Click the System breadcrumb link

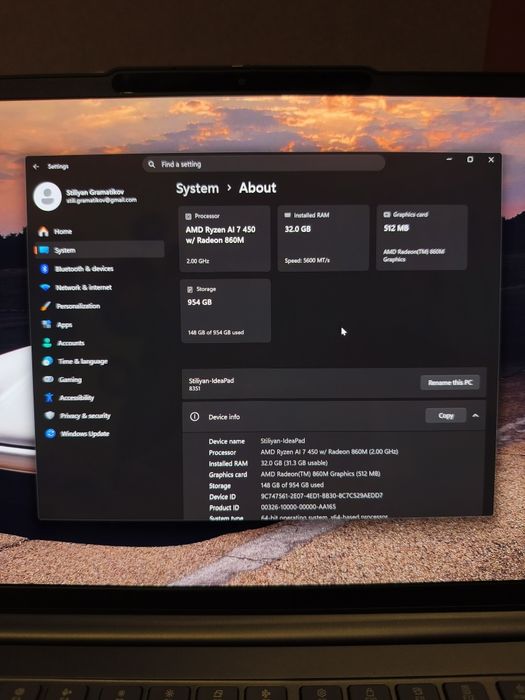click(x=197, y=188)
